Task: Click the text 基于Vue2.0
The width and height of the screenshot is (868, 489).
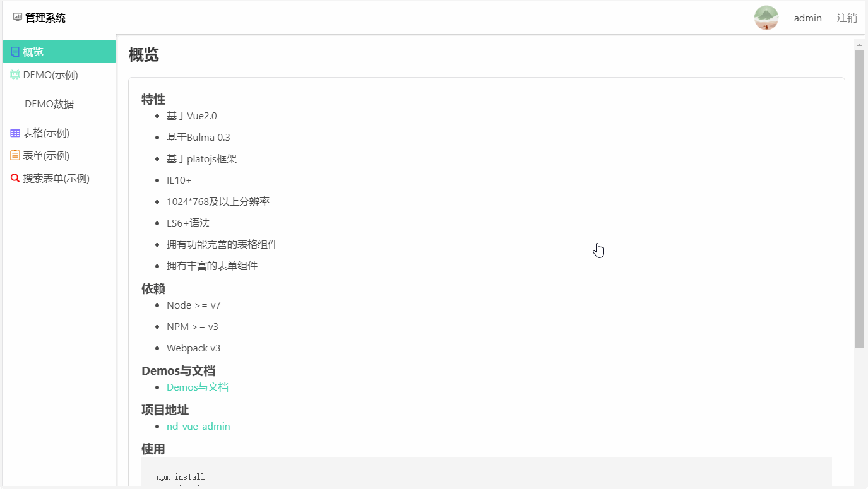Action: pyautogui.click(x=192, y=115)
